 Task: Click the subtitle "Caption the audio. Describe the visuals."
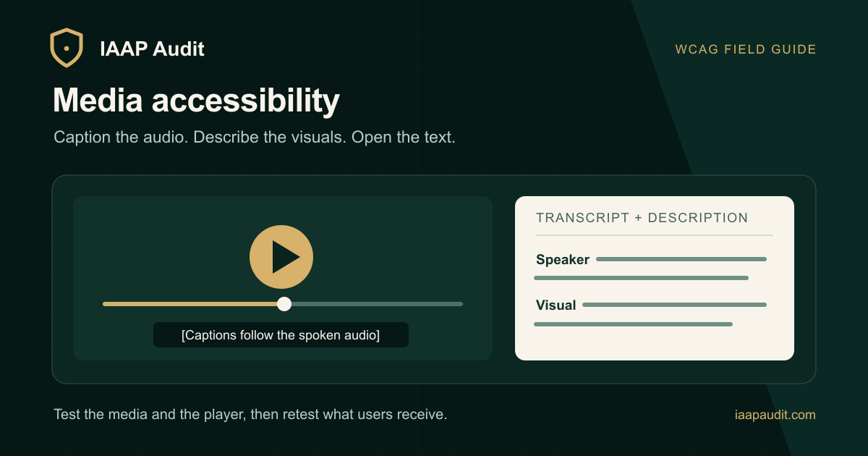coord(200,138)
